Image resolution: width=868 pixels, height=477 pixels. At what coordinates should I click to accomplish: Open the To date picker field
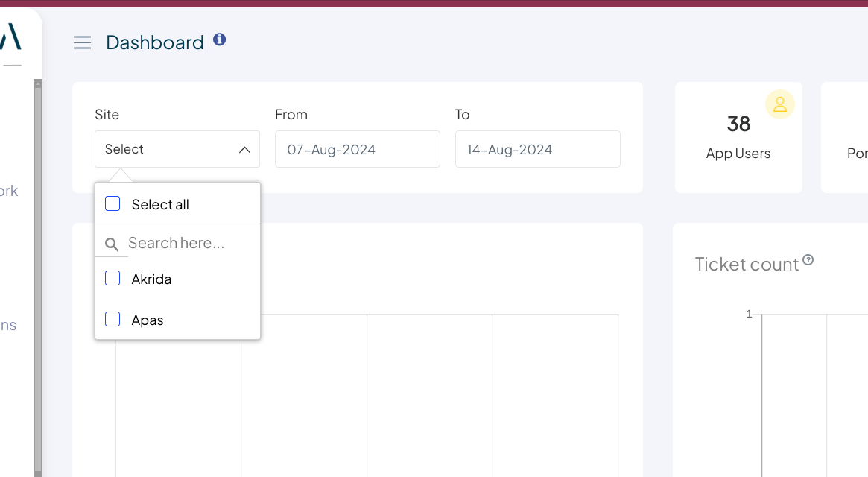pyautogui.click(x=537, y=149)
